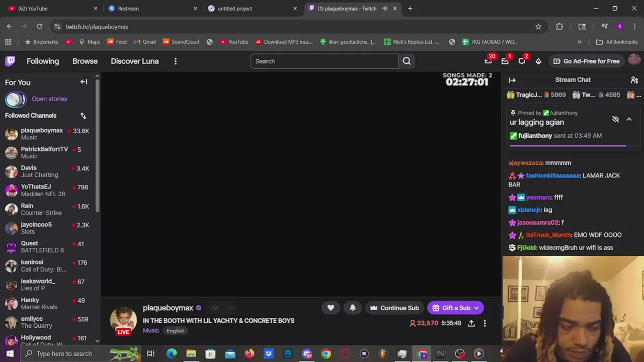Viewport: 644px width, 362px height.
Task: Click Go Ad-Free for Free button
Action: coord(586,61)
